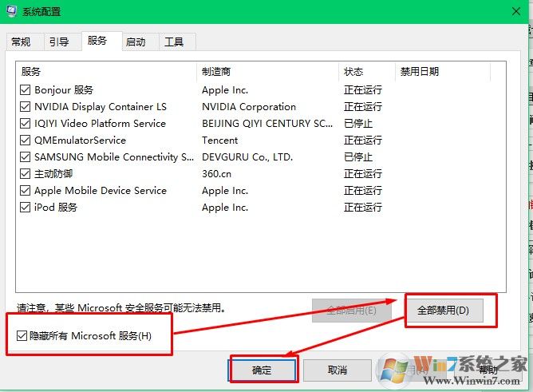The height and width of the screenshot is (392, 533).
Task: Select QMEmulatorService row text
Action: click(81, 140)
